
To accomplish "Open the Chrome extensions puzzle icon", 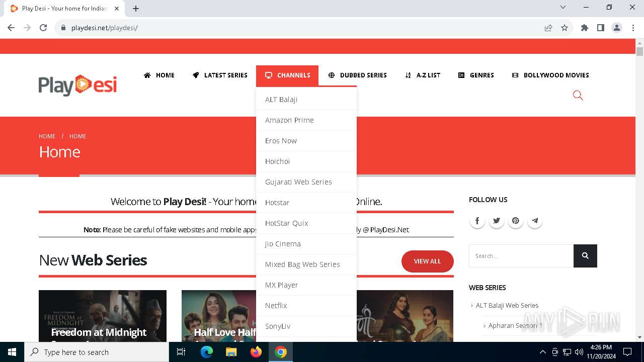I will [x=585, y=28].
